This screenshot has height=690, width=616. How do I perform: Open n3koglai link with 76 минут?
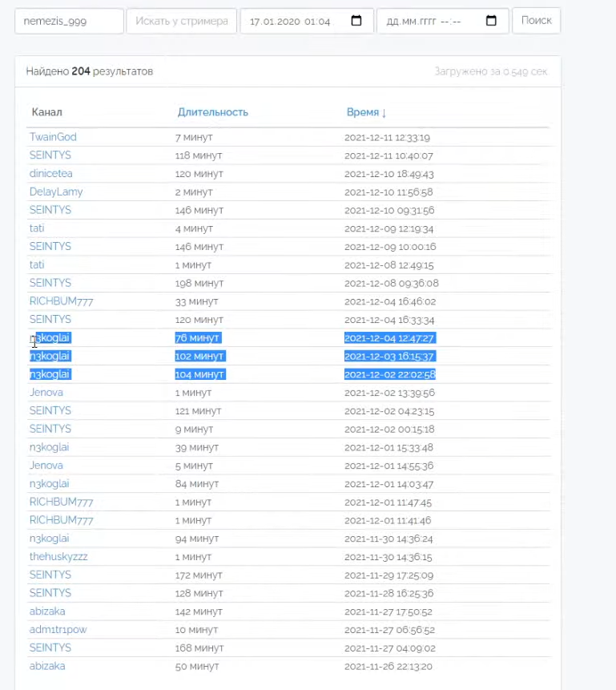(50, 338)
